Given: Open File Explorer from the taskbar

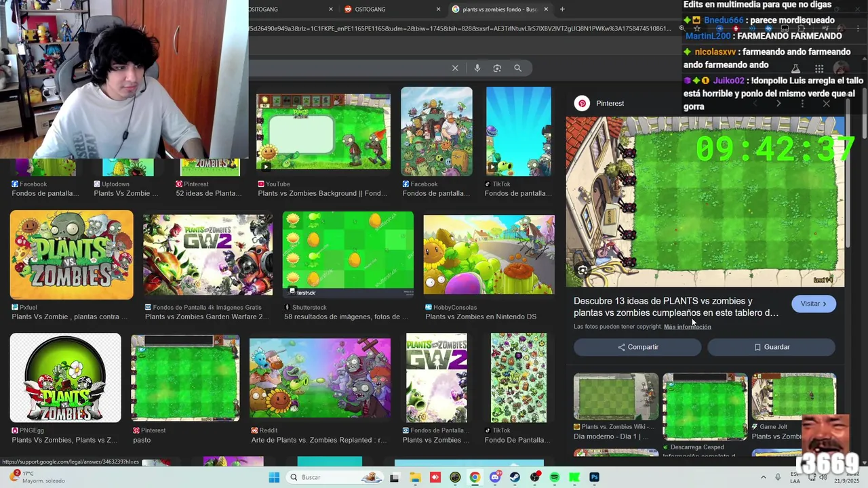Looking at the screenshot, I should (x=415, y=477).
